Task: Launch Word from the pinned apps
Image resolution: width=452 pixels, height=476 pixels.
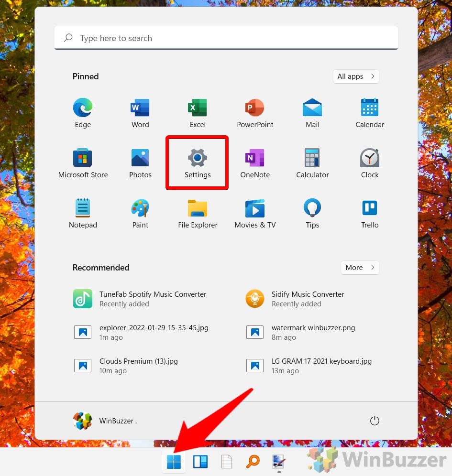Action: click(x=140, y=113)
